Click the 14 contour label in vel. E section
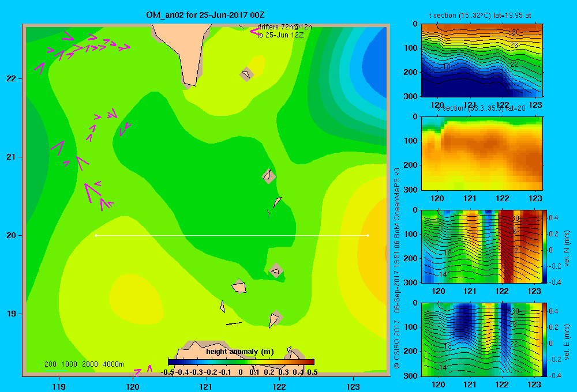The height and width of the screenshot is (392, 577). pos(443,367)
